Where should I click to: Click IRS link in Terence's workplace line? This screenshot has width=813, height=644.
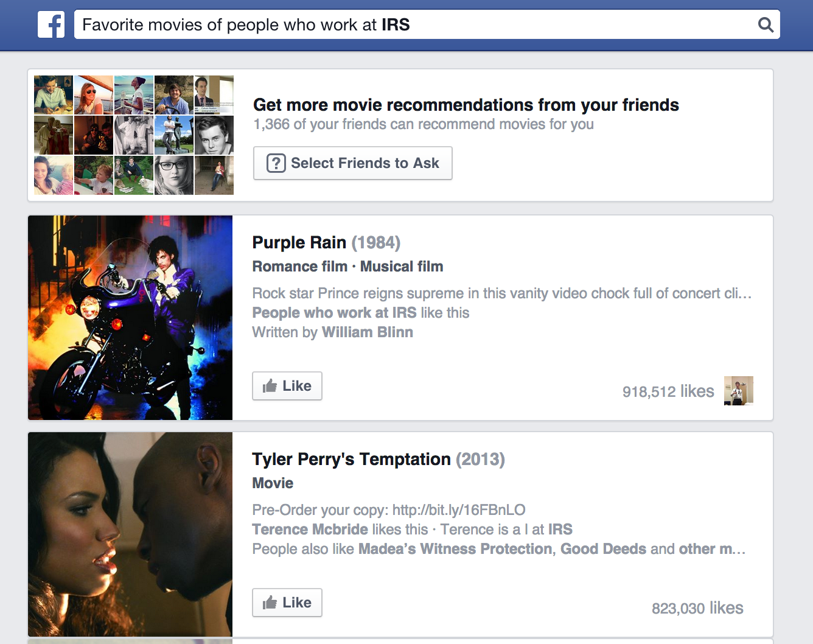560,530
